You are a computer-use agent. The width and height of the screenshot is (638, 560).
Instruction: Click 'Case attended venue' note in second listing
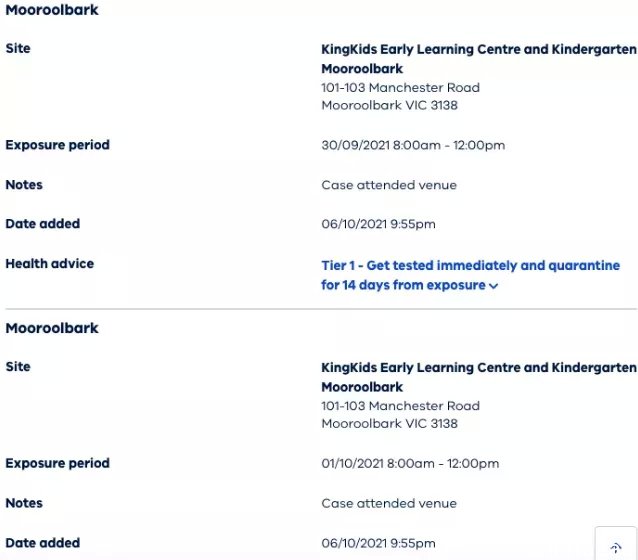[389, 503]
